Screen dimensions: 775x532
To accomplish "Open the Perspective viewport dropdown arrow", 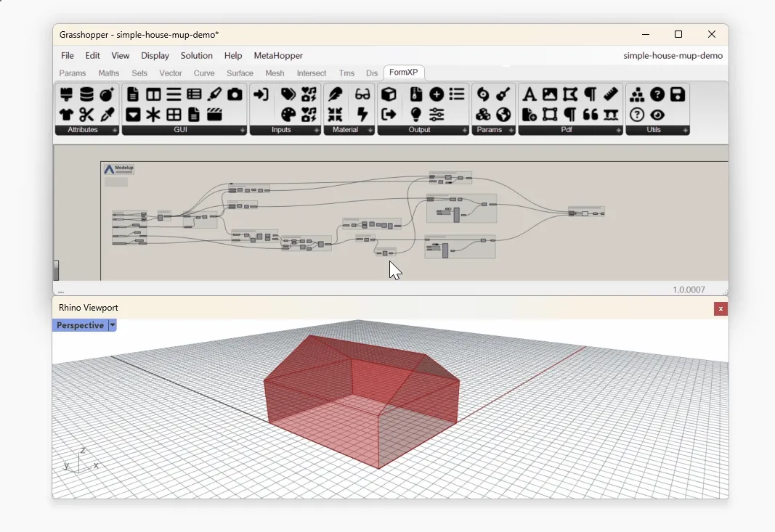I will [x=113, y=326].
